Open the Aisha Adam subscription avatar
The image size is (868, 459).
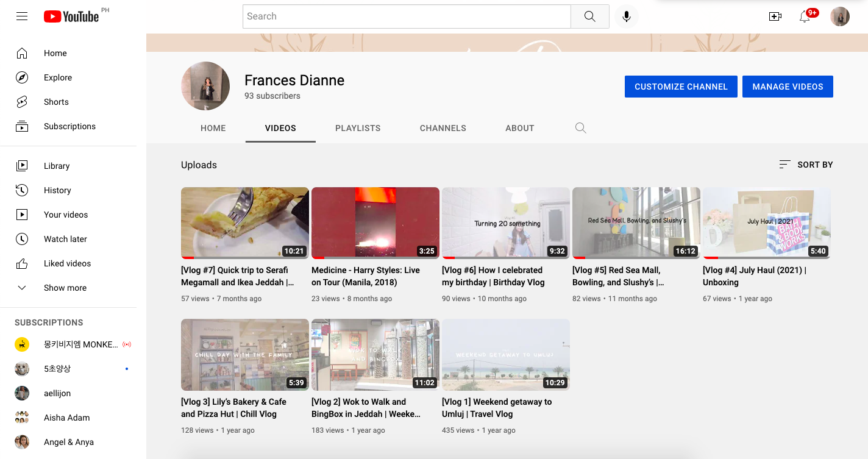click(22, 418)
